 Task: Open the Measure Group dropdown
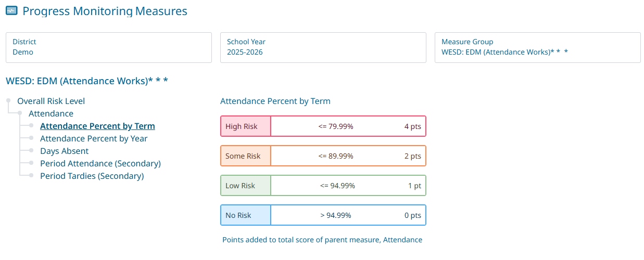[537, 47]
